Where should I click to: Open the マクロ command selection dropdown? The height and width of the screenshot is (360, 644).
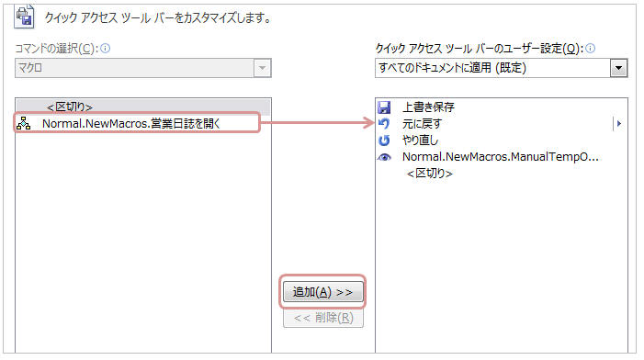click(143, 68)
